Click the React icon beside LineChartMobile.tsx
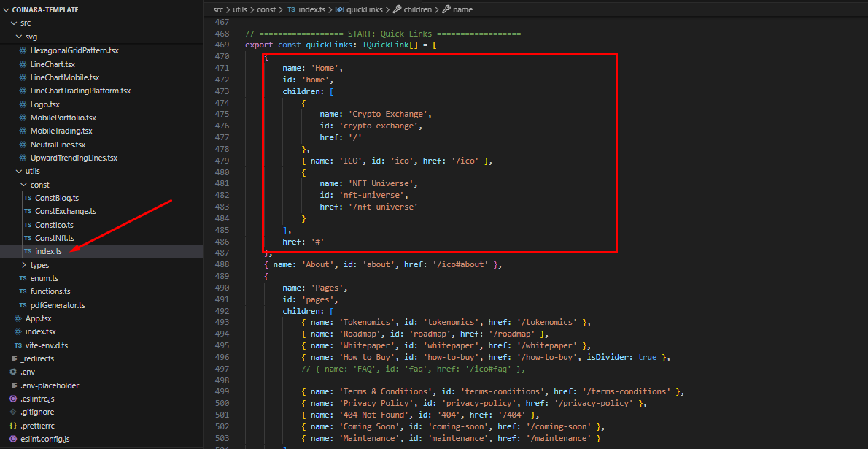The height and width of the screenshot is (449, 868). (x=23, y=77)
